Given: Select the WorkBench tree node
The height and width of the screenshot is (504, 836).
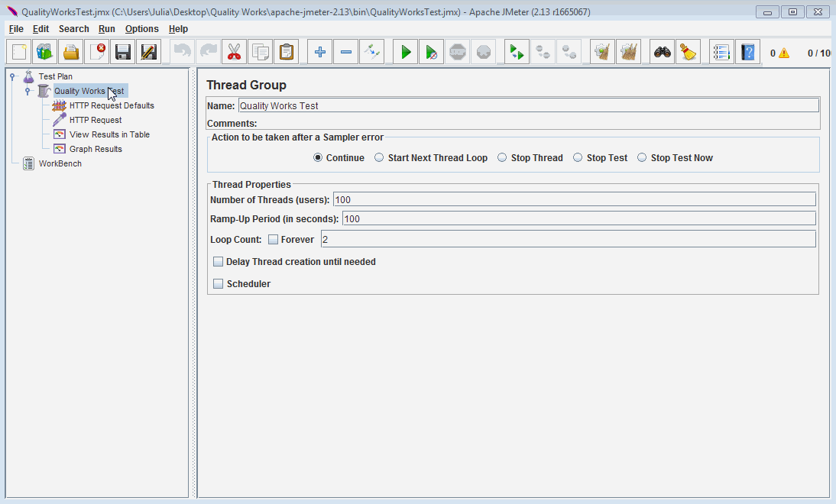Looking at the screenshot, I should tap(60, 163).
